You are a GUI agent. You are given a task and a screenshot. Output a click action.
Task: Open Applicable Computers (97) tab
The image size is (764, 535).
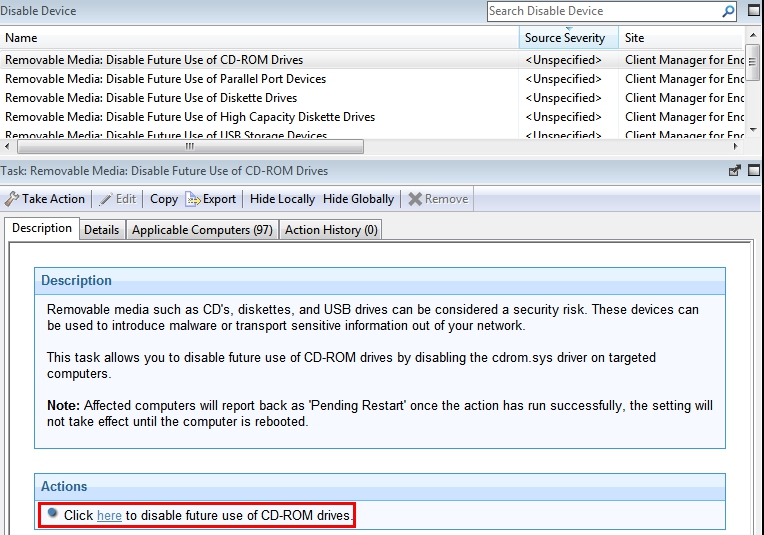pyautogui.click(x=202, y=229)
